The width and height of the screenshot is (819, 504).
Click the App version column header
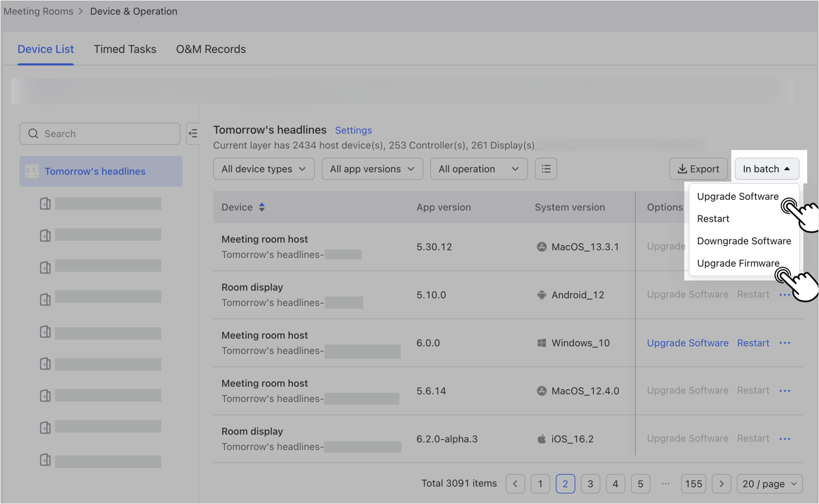pos(443,207)
